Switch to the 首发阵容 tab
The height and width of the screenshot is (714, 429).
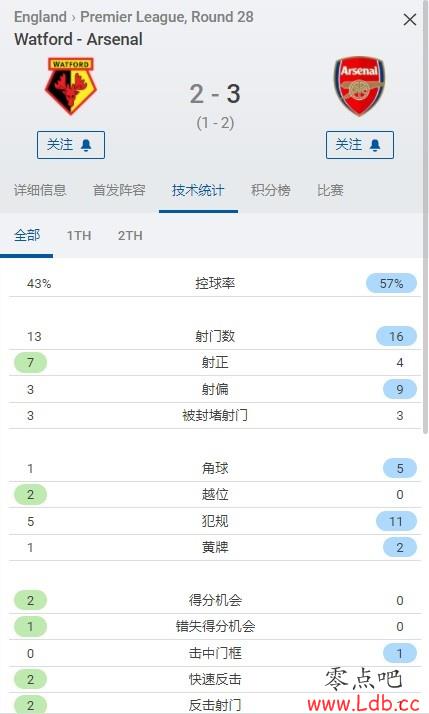(x=119, y=190)
